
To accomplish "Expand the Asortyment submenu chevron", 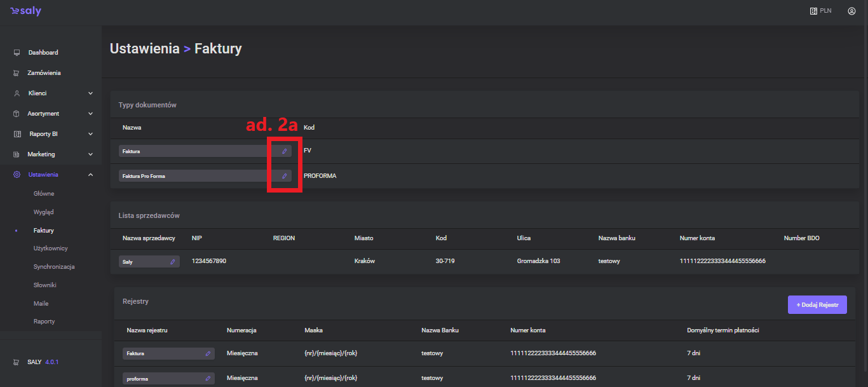I will (x=90, y=114).
